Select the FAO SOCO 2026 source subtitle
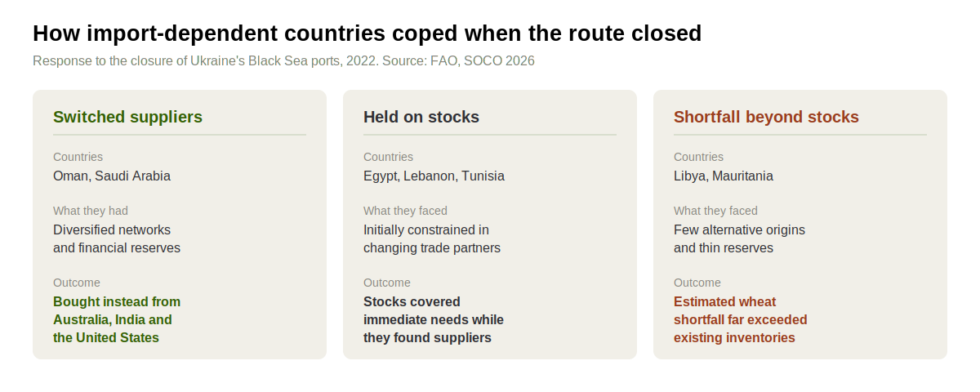This screenshot has height=392, width=980. [283, 61]
